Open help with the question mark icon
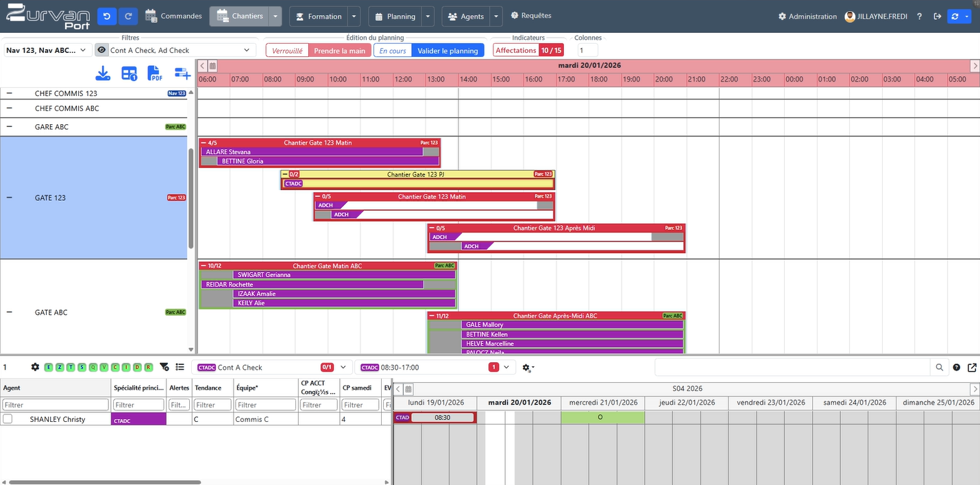980x485 pixels. (920, 16)
